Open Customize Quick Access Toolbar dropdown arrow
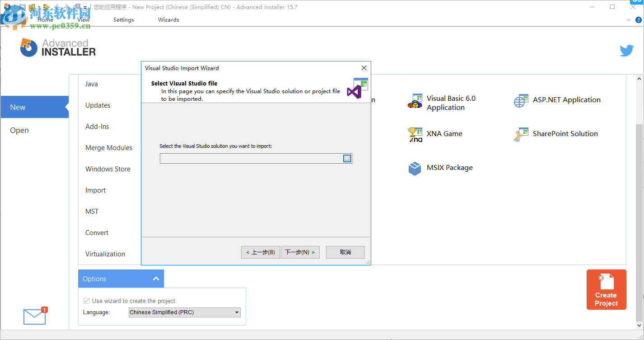The image size is (644, 340). click(x=85, y=7)
